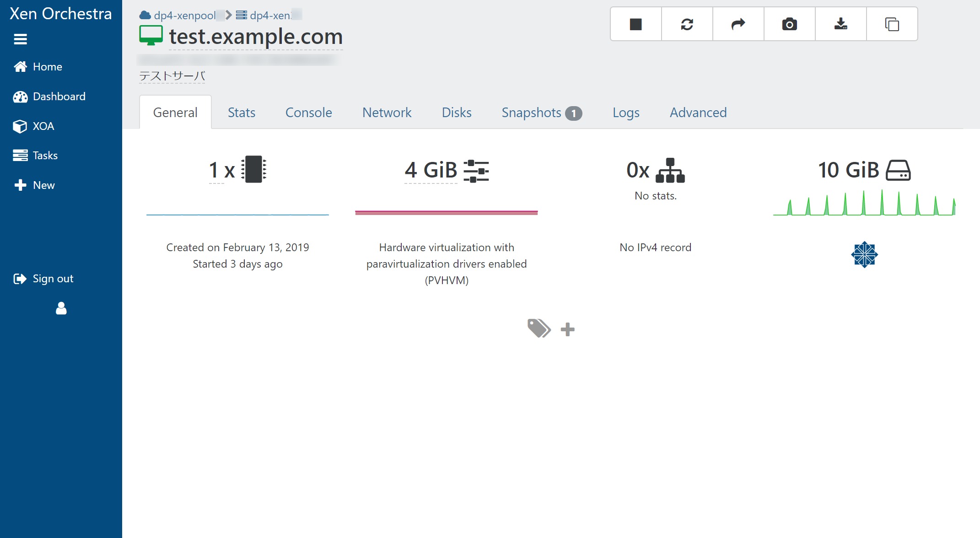Sign out from the sidebar
Image resolution: width=980 pixels, height=538 pixels.
click(x=43, y=279)
